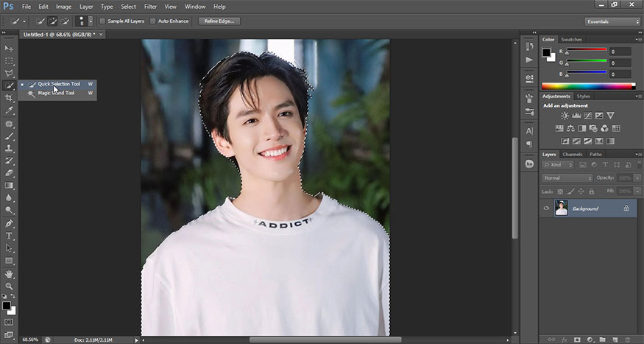This screenshot has height=344, width=644.
Task: Toggle the Auto-Enhance checkbox
Action: (x=153, y=21)
